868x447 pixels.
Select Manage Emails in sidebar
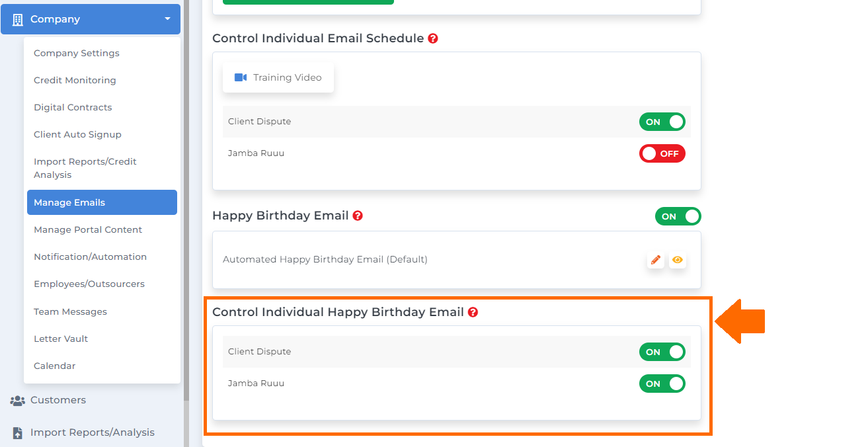coord(102,202)
